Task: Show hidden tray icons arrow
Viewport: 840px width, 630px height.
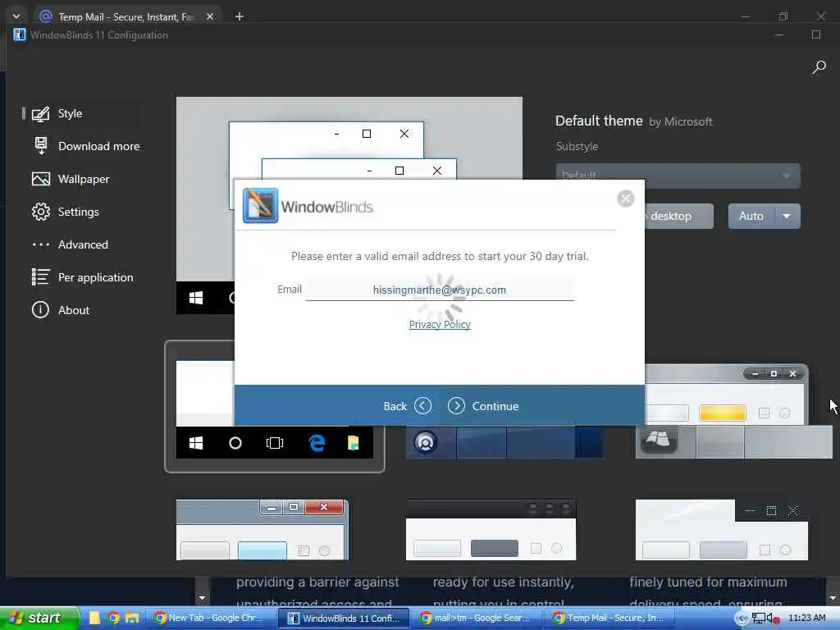Action: coord(742,619)
